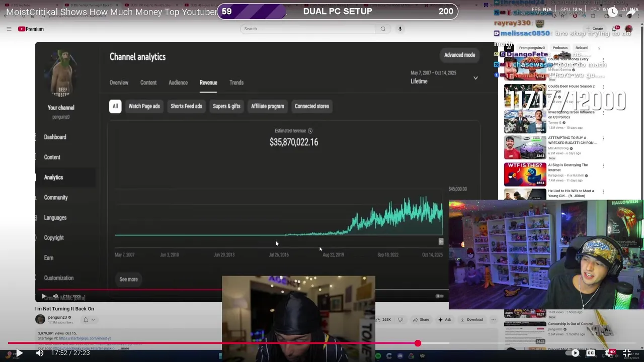Exit fullscreen in outer player
The image size is (644, 362).
coord(627,353)
